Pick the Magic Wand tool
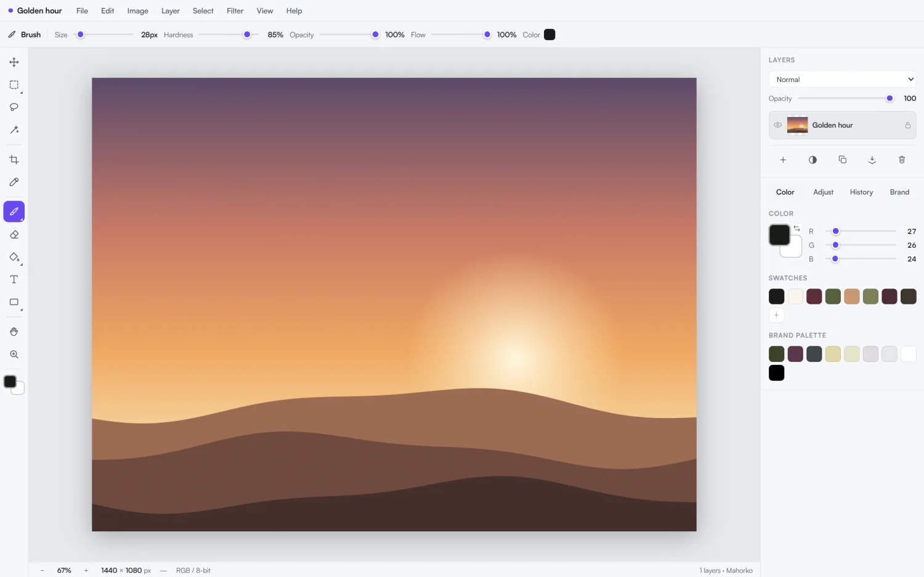 click(x=14, y=130)
